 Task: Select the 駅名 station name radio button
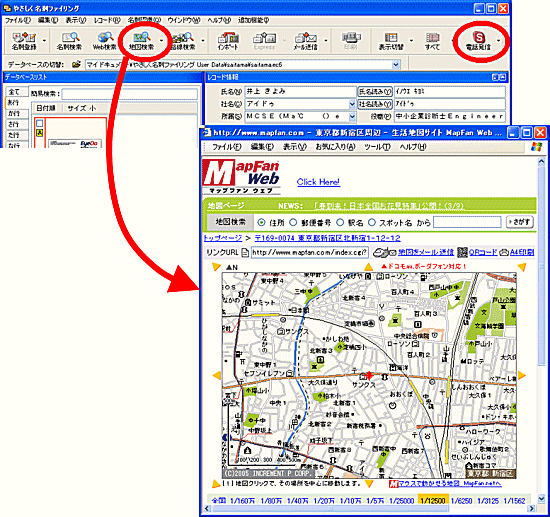point(340,222)
